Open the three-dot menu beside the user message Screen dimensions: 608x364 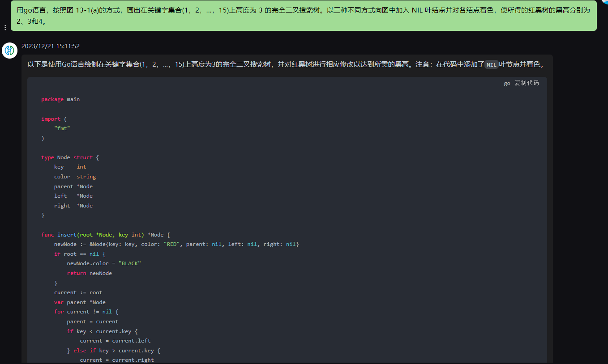click(x=5, y=28)
